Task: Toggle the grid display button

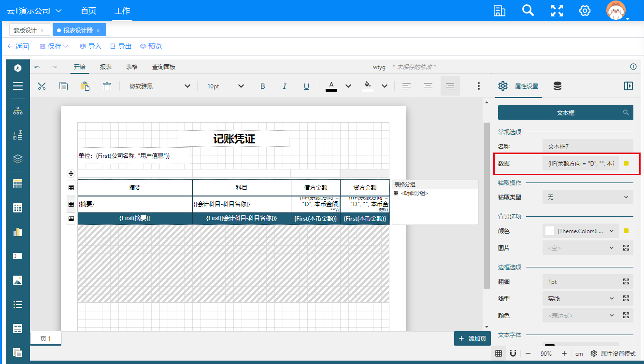Action: pos(499,353)
